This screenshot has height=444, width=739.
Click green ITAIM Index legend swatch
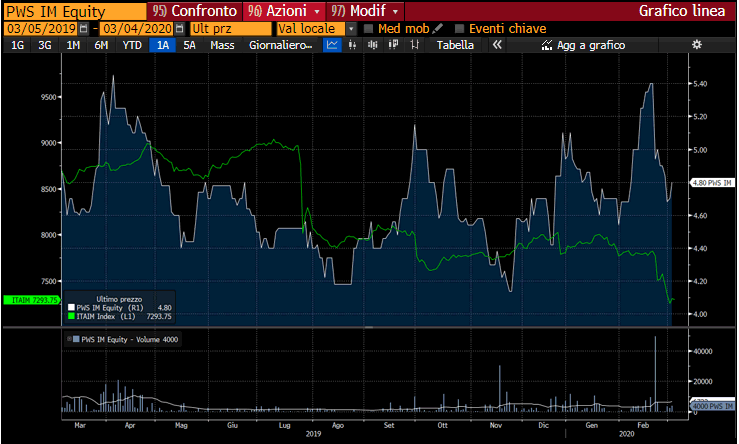(71, 316)
